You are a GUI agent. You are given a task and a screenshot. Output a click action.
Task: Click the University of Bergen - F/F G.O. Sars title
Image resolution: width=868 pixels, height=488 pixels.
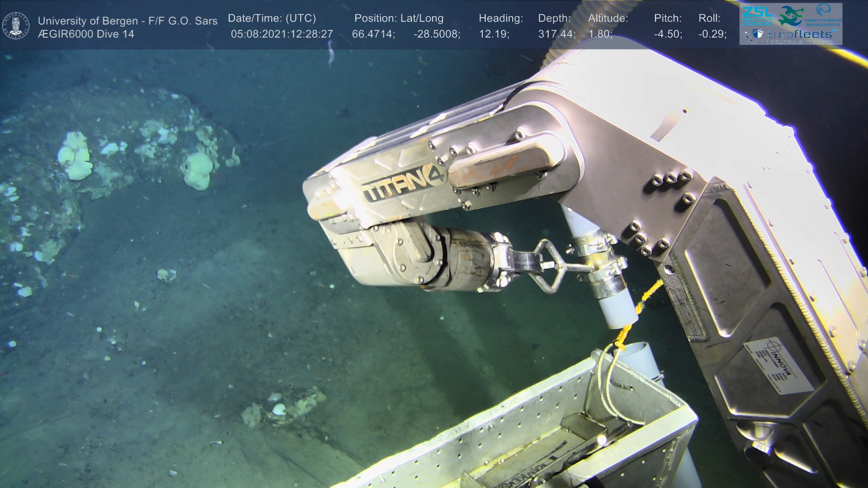coord(127,21)
